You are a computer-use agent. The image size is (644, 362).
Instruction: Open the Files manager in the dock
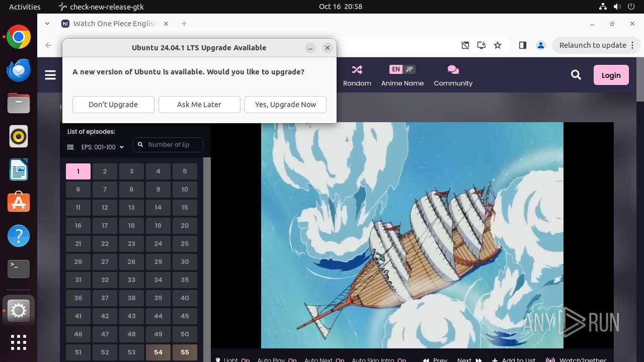coord(19,103)
